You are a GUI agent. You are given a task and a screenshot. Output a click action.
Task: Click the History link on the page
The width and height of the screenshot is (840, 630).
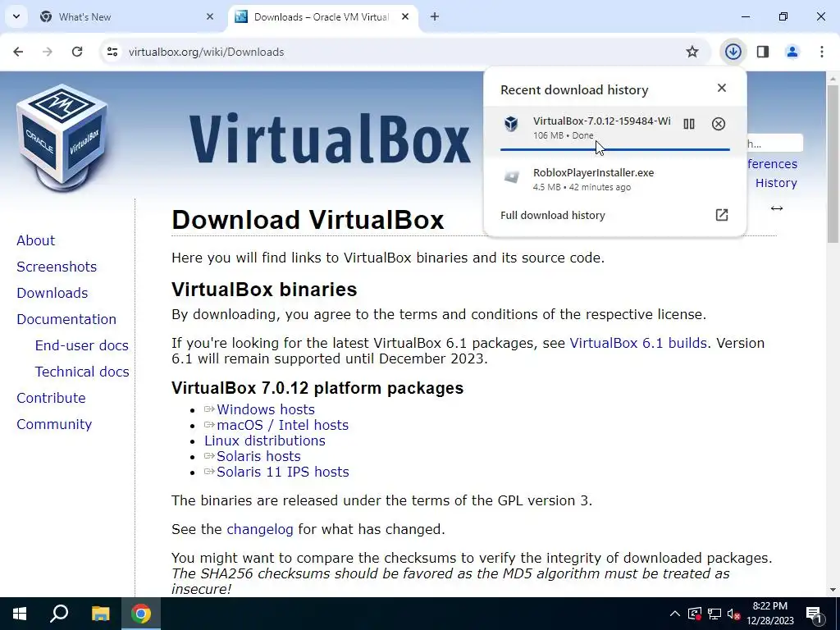776,183
